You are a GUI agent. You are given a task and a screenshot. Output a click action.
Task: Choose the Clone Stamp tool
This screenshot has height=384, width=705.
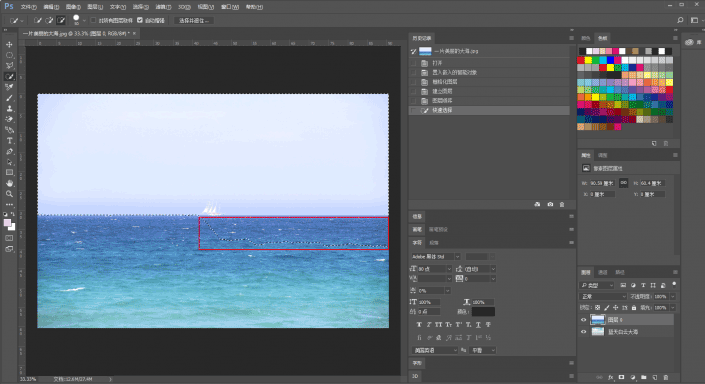(9, 108)
